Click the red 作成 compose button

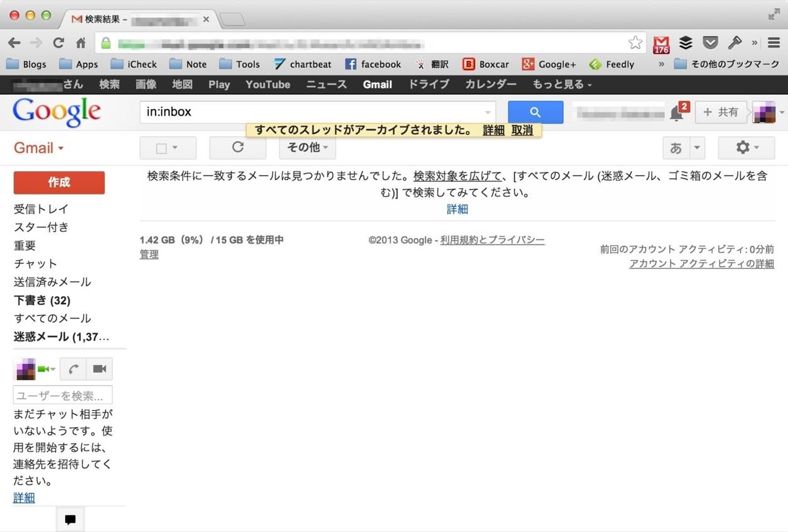tap(59, 183)
